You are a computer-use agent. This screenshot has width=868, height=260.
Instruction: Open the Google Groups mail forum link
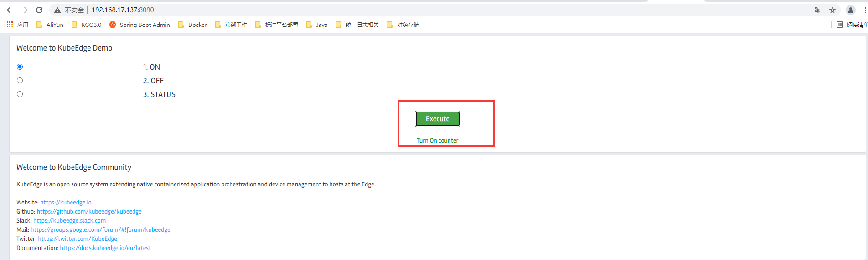pyautogui.click(x=100, y=229)
